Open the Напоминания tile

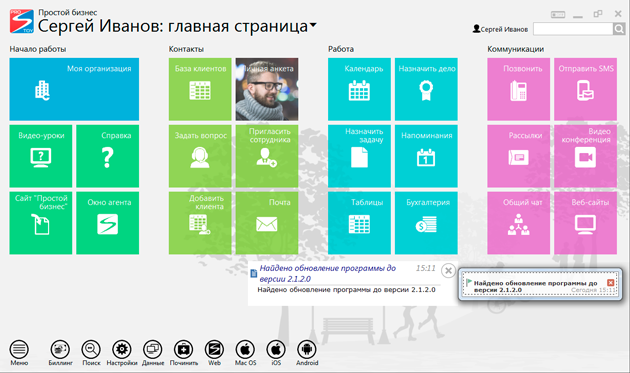[426, 156]
